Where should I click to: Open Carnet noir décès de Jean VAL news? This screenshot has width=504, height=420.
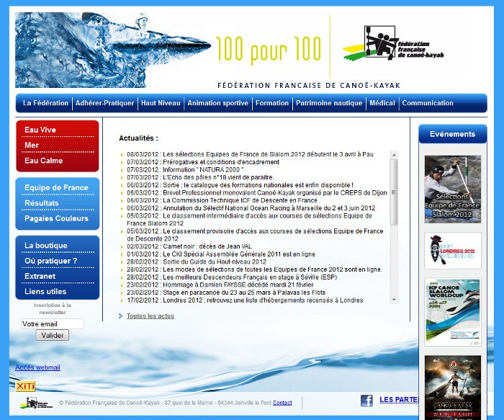(189, 246)
